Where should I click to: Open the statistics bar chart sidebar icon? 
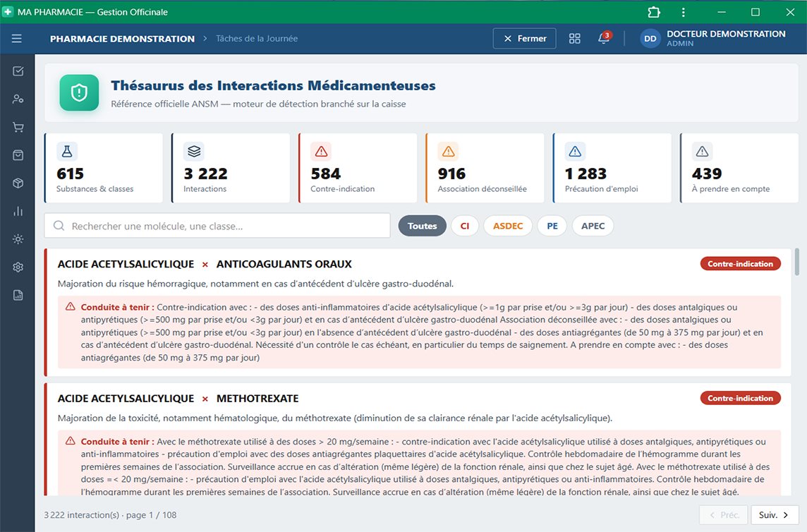[18, 211]
